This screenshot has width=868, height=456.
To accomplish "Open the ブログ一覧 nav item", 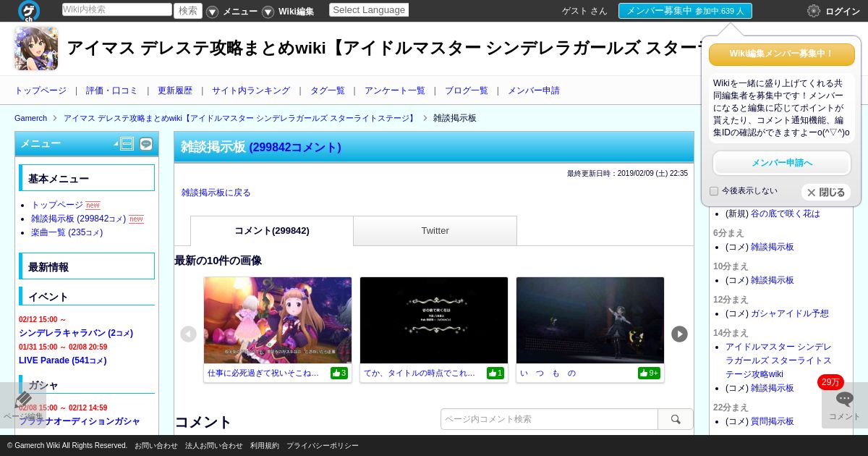I will coord(467,90).
